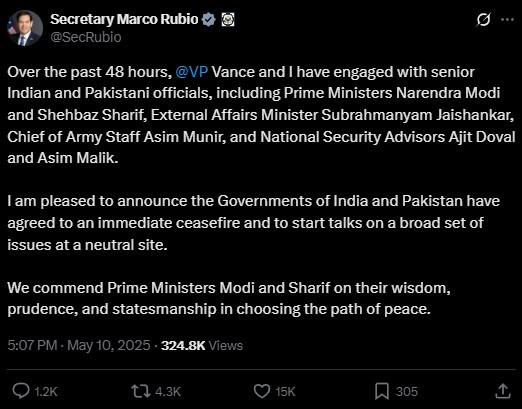
Task: Click the blue verified checkmark badge
Action: click(209, 20)
